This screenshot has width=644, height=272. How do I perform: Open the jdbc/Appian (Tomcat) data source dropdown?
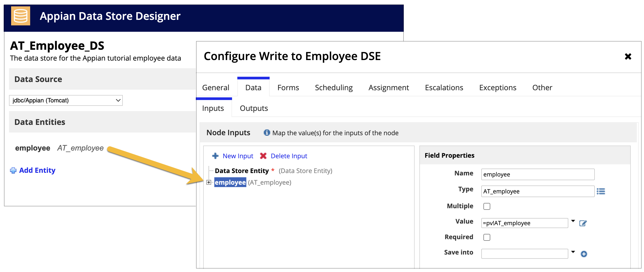point(66,101)
